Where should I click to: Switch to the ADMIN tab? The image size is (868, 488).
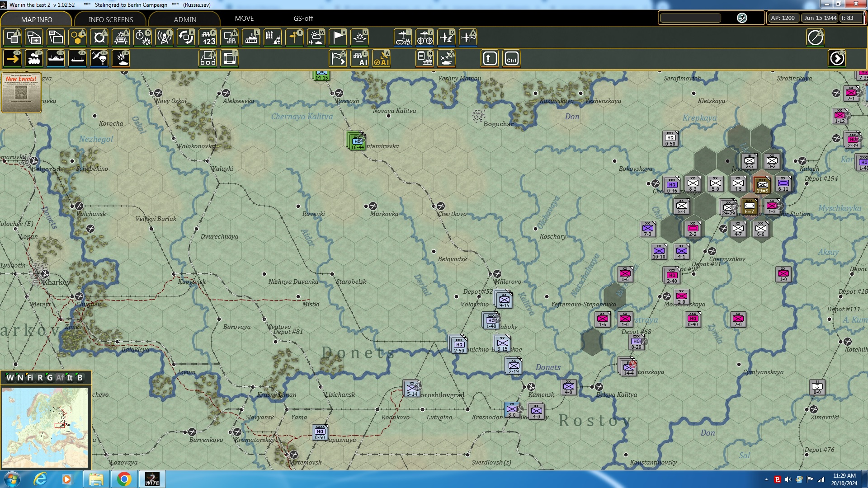click(x=185, y=19)
